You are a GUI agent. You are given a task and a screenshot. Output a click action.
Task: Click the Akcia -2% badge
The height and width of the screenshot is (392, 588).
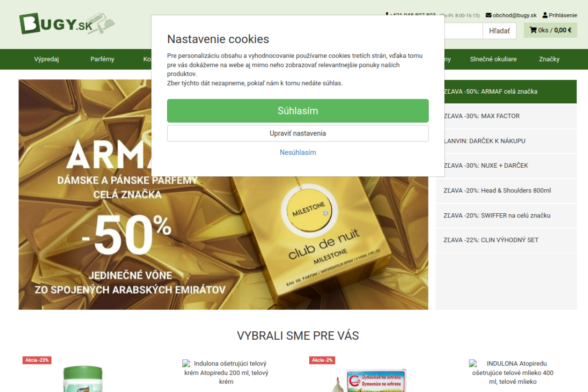click(322, 360)
